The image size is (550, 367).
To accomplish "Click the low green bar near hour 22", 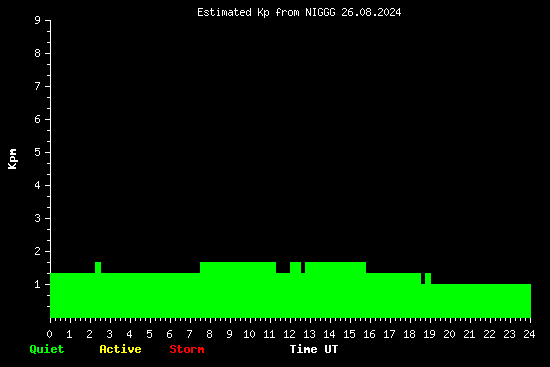I will coord(481,301).
